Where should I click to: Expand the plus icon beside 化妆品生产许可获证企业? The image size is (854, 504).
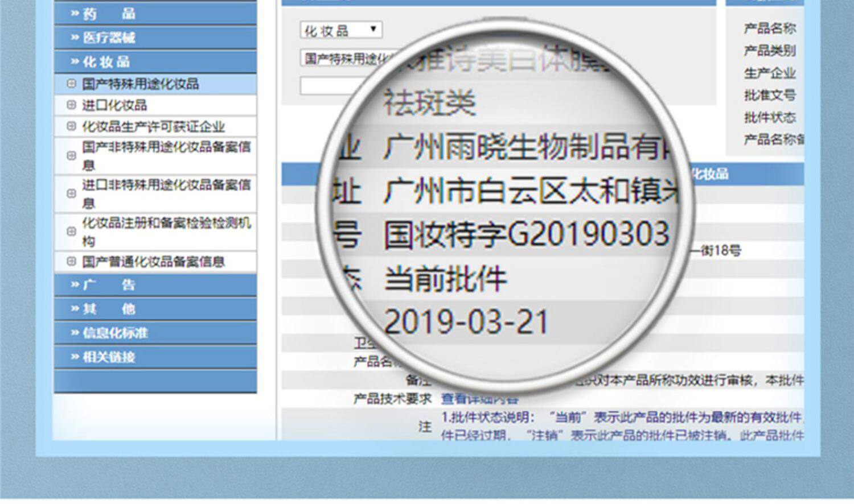point(71,126)
